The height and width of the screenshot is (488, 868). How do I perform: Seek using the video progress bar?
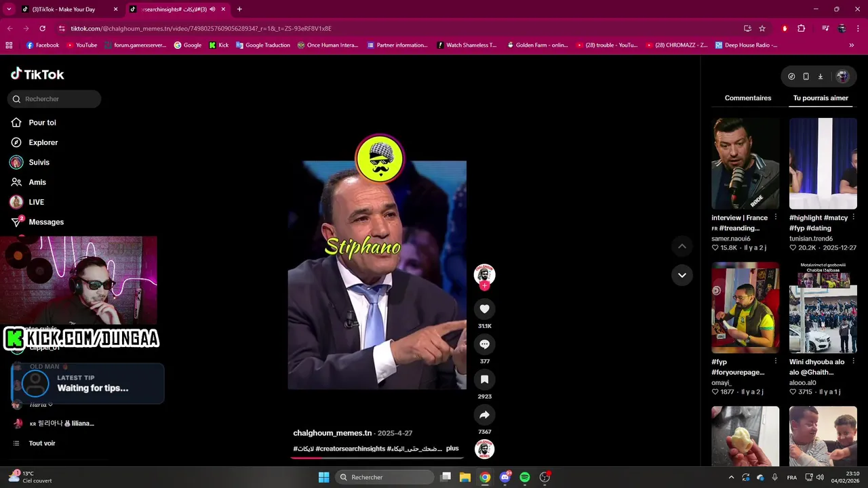377,458
